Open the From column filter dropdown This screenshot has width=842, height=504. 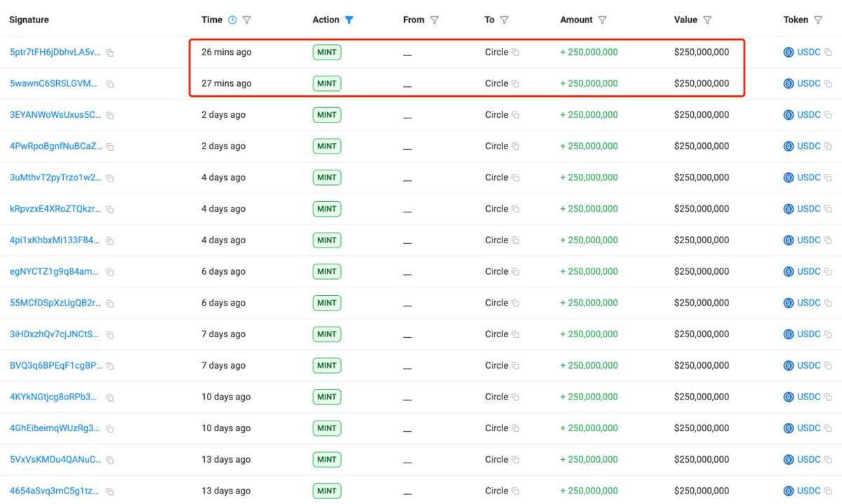coord(435,20)
